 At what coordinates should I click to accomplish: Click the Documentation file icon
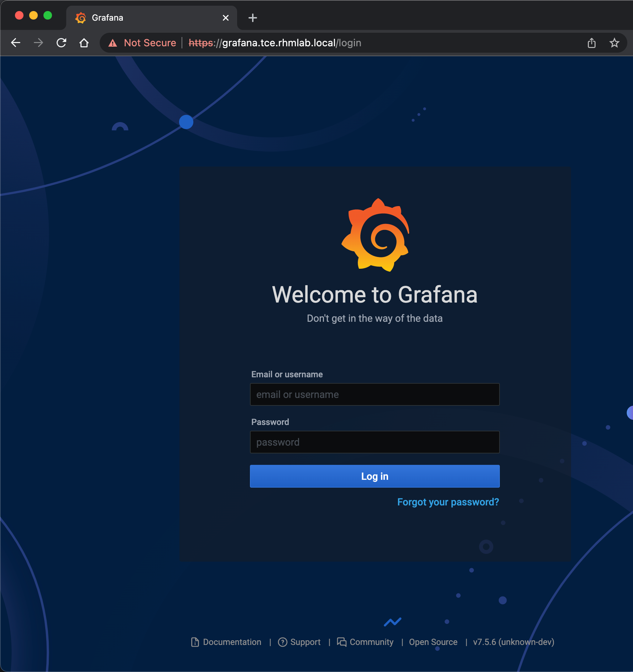coord(195,642)
